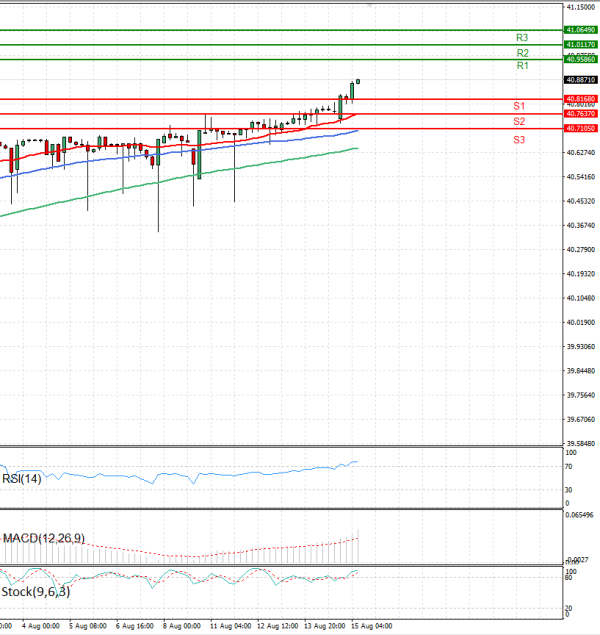Click the 12 Aug 12:00 time label
The image size is (600, 635).
pos(277,626)
